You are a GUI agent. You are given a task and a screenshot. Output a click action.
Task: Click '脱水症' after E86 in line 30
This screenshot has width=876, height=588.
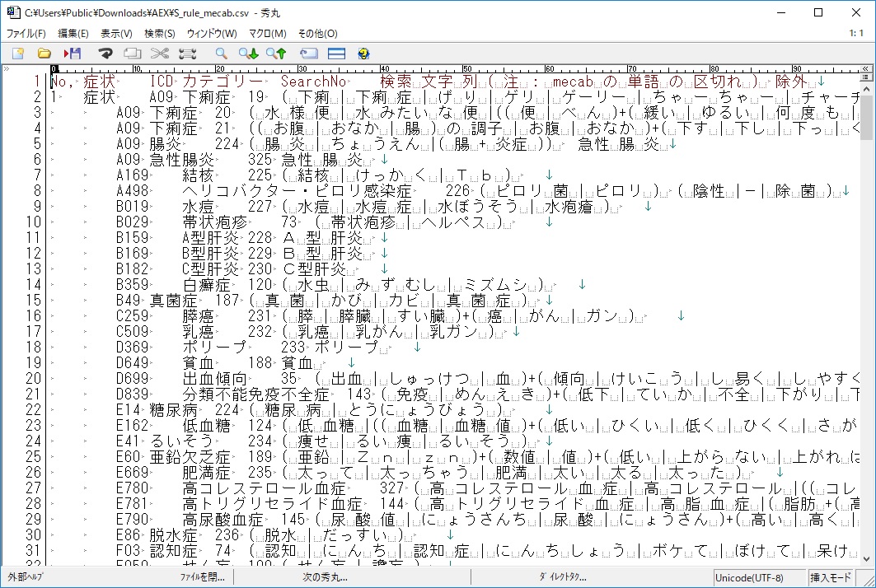click(x=173, y=535)
